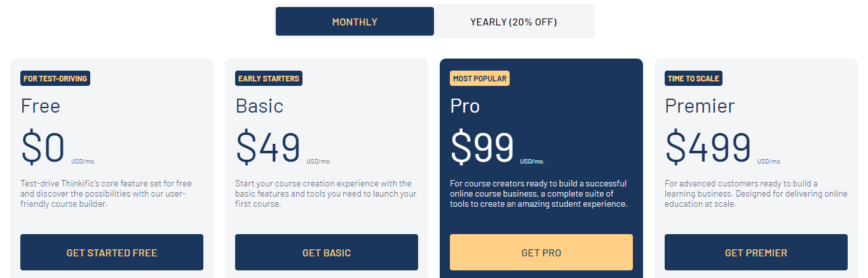This screenshot has height=278, width=868.
Task: Click the $499 Premier plan price
Action: [708, 148]
